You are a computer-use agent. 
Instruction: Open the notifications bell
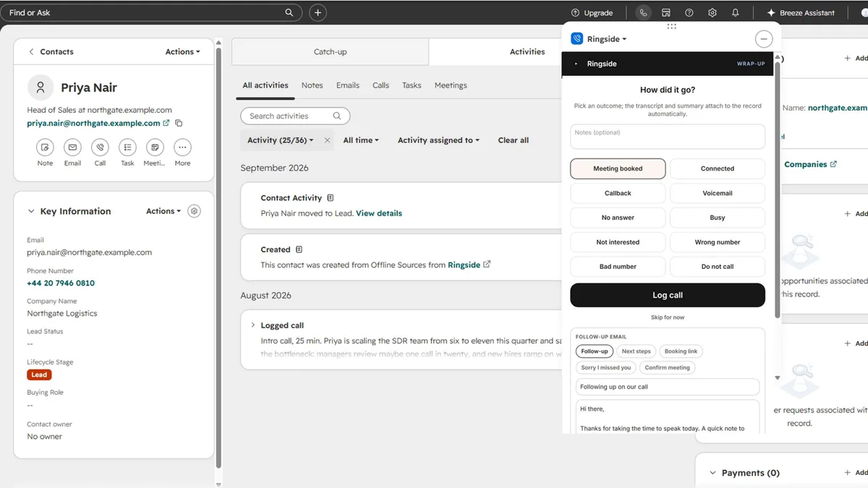736,12
